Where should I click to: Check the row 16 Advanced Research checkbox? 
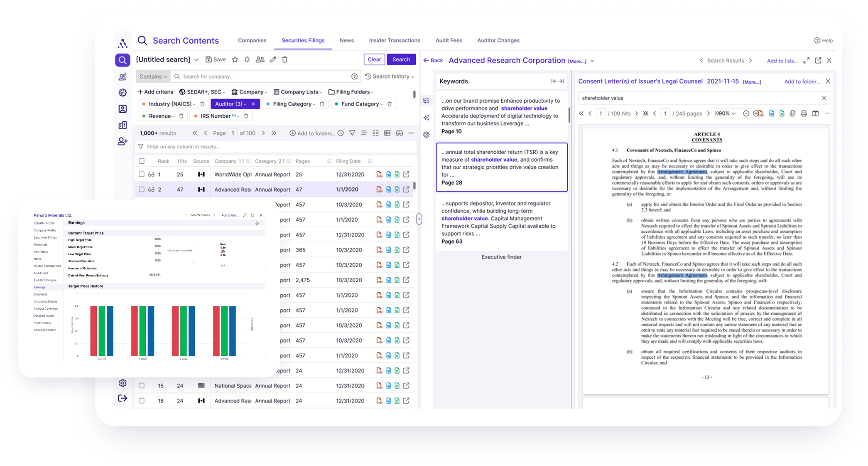(142, 401)
